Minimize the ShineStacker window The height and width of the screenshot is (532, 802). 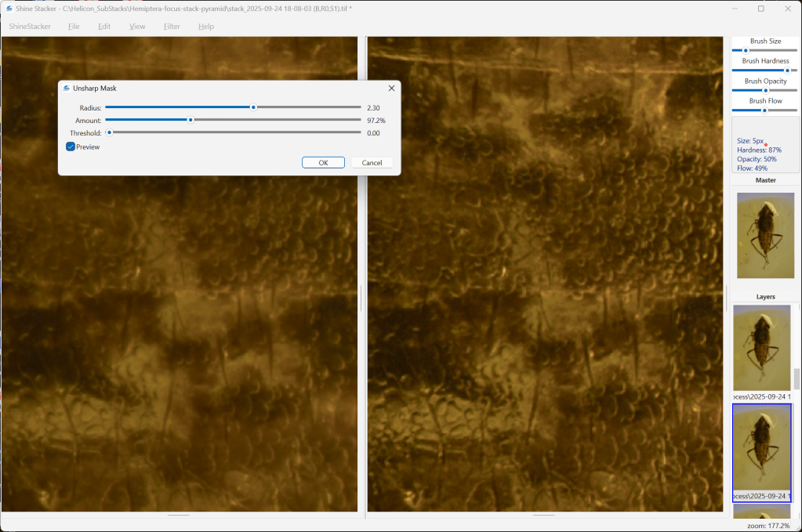coord(733,8)
